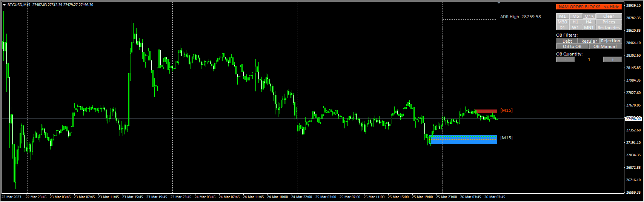Viewport: 644px width, 202px height.
Task: Click the ADR High: 28759.58 label
Action: (520, 17)
